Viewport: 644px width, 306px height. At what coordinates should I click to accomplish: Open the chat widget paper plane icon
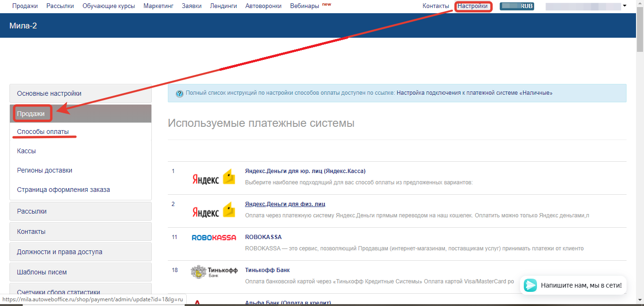530,285
